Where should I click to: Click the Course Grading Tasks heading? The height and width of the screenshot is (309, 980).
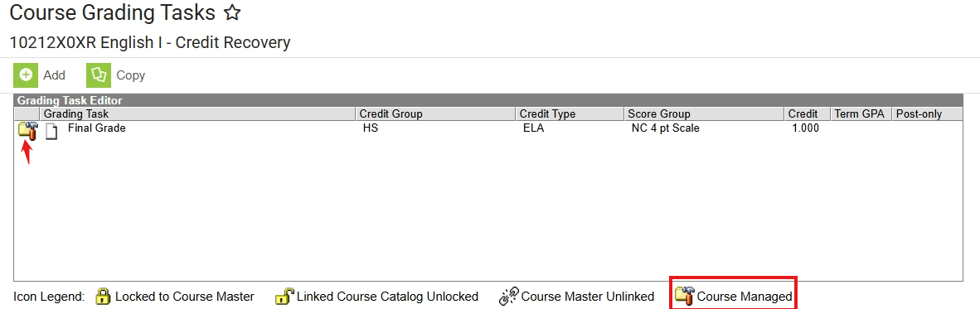coord(113,12)
